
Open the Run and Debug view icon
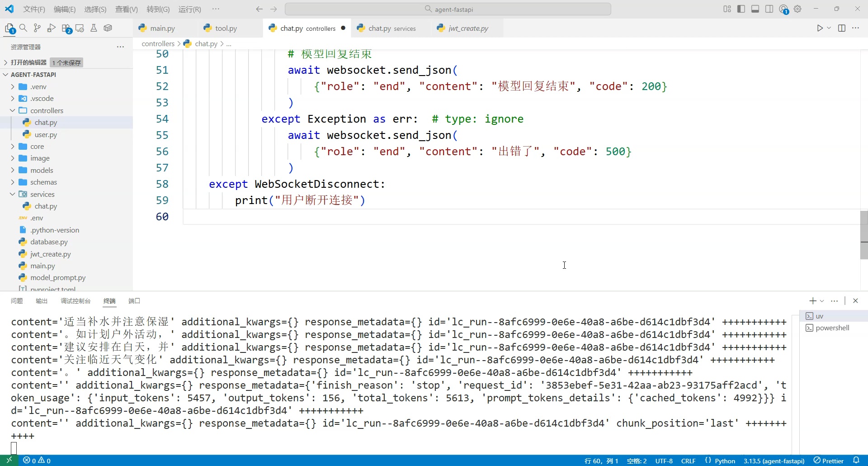click(x=52, y=28)
